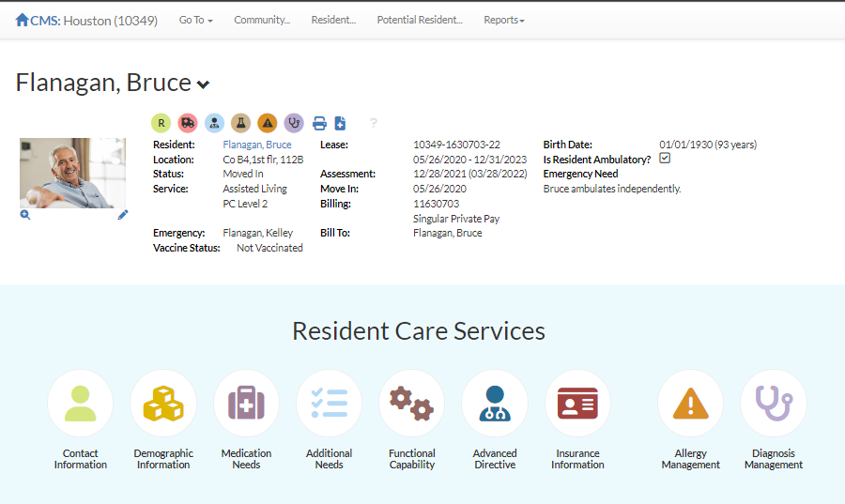Viewport: 845px width, 504px height.
Task: Expand the Flanagan, Bruce name chevron
Action: (x=203, y=84)
